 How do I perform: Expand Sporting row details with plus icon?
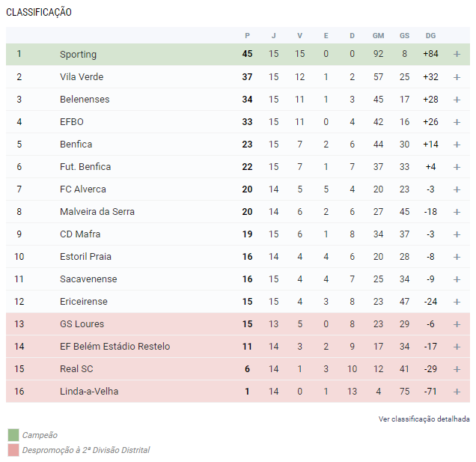click(457, 54)
